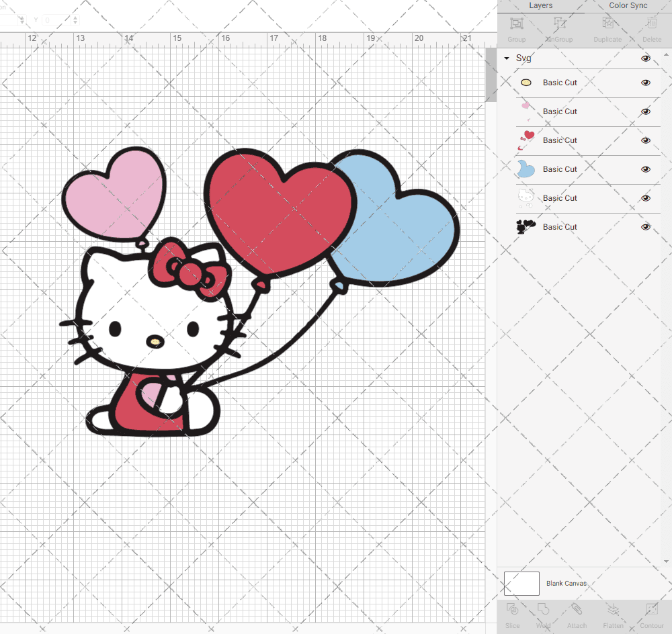Click the canvas vertical scrollbar thumb
The width and height of the screenshot is (672, 634).
click(x=491, y=75)
